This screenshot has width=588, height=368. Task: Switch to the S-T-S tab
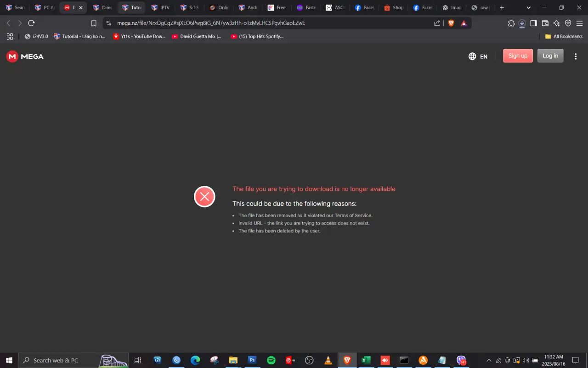pyautogui.click(x=189, y=7)
